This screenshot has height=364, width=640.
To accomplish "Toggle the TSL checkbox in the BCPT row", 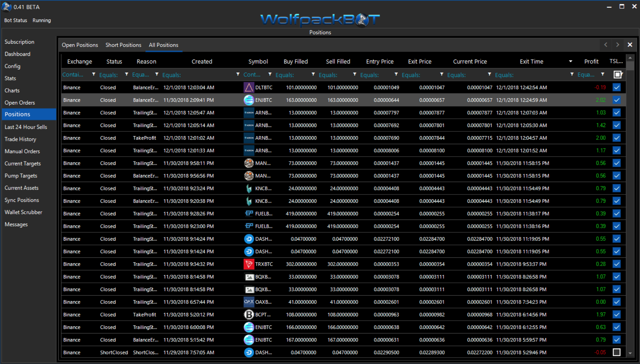I will point(617,315).
